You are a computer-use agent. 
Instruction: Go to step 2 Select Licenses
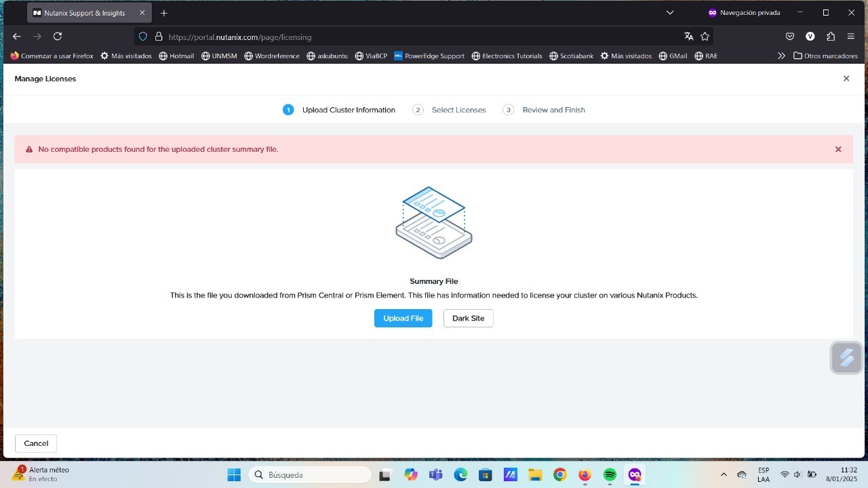449,110
